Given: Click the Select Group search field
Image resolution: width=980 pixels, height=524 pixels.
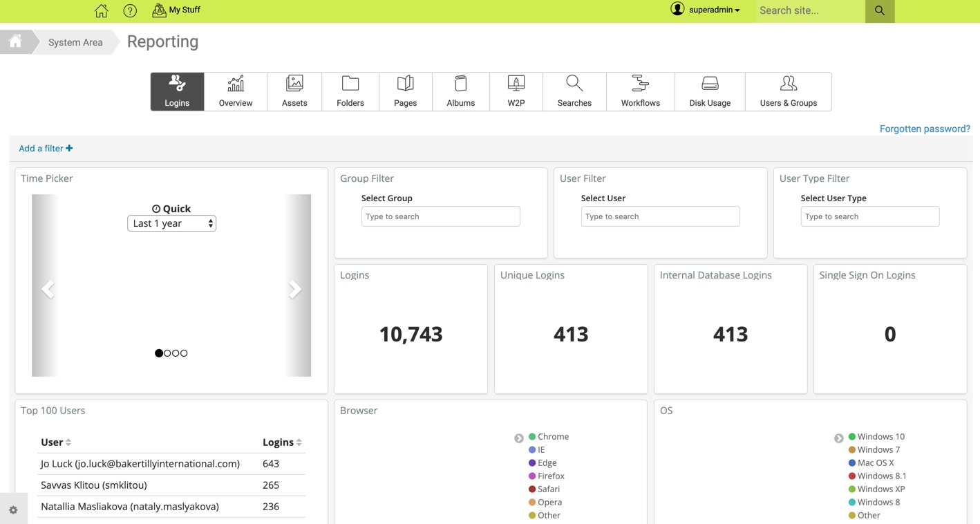Looking at the screenshot, I should click(441, 216).
